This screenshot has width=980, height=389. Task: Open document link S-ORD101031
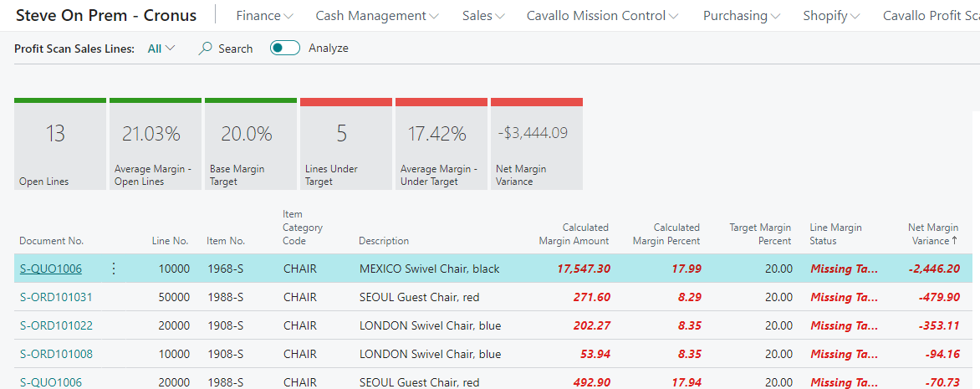[56, 297]
